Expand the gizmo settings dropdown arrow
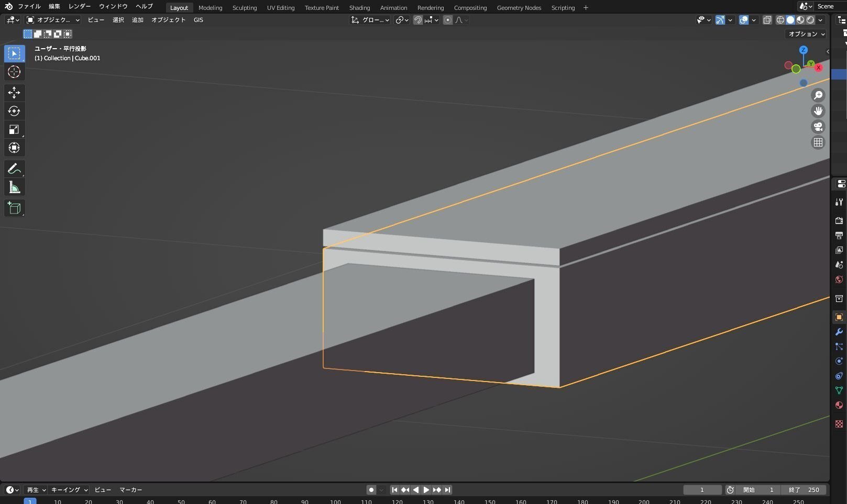The width and height of the screenshot is (847, 504). point(730,20)
